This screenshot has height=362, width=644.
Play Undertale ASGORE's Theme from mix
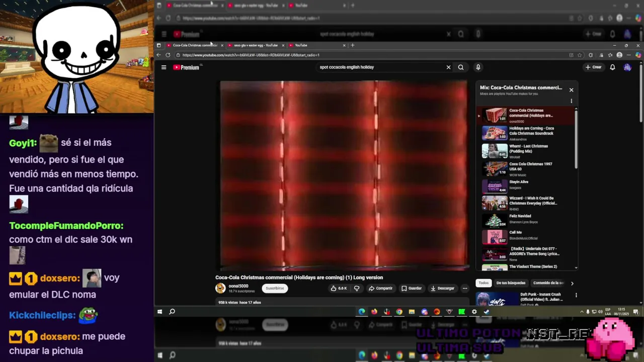click(x=527, y=253)
